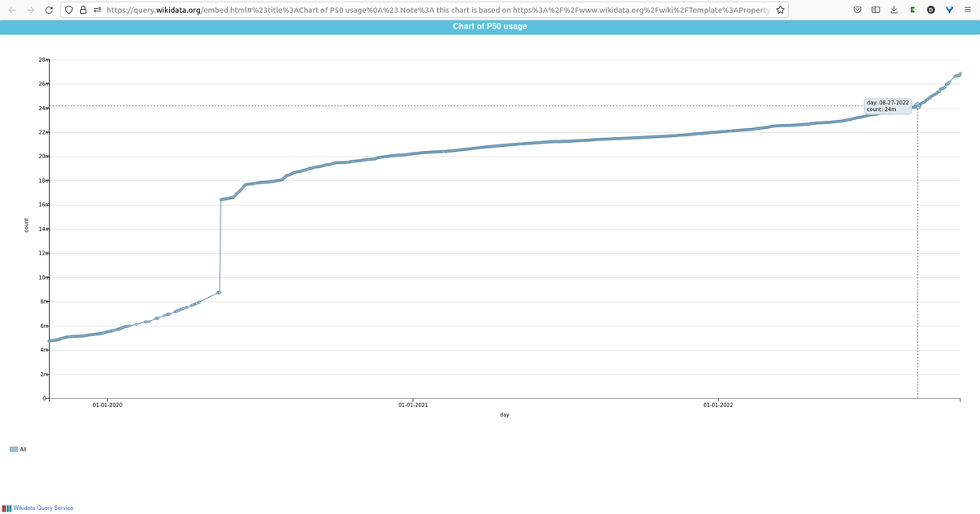Open the blue Y extension icon
The image size is (980, 514).
click(x=949, y=10)
